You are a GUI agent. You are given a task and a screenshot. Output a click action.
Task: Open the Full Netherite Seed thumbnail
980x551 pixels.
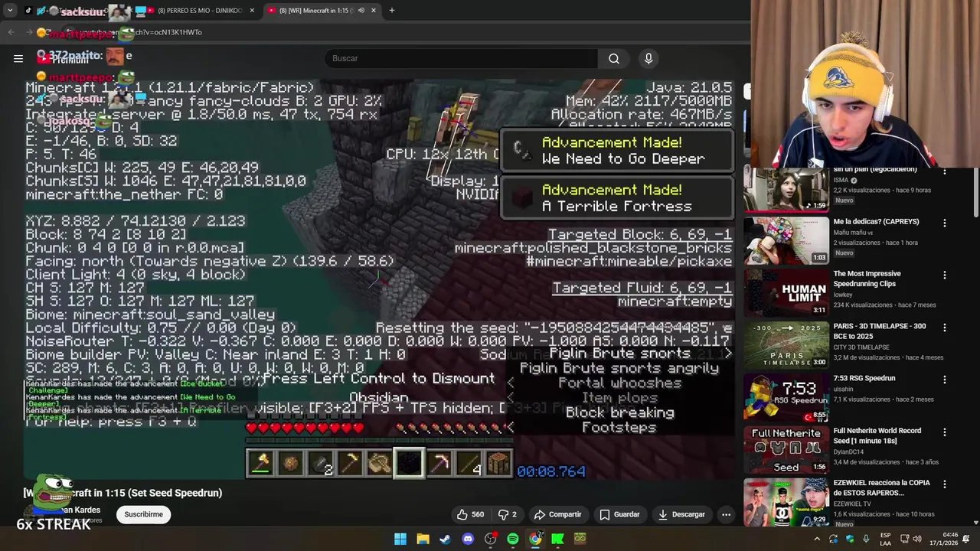(786, 449)
